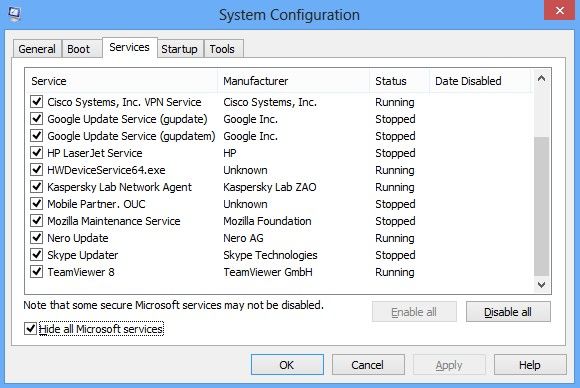
Task: Uncheck Cisco Systems, Inc. VPN Service
Action: coord(36,101)
